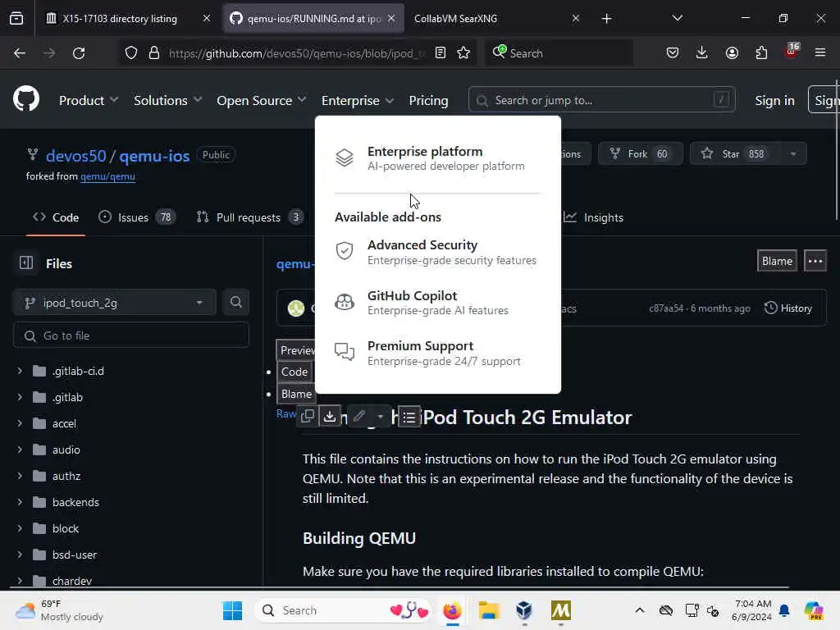This screenshot has width=840, height=630.
Task: Open the qemu/qemu upstream link
Action: [x=107, y=176]
